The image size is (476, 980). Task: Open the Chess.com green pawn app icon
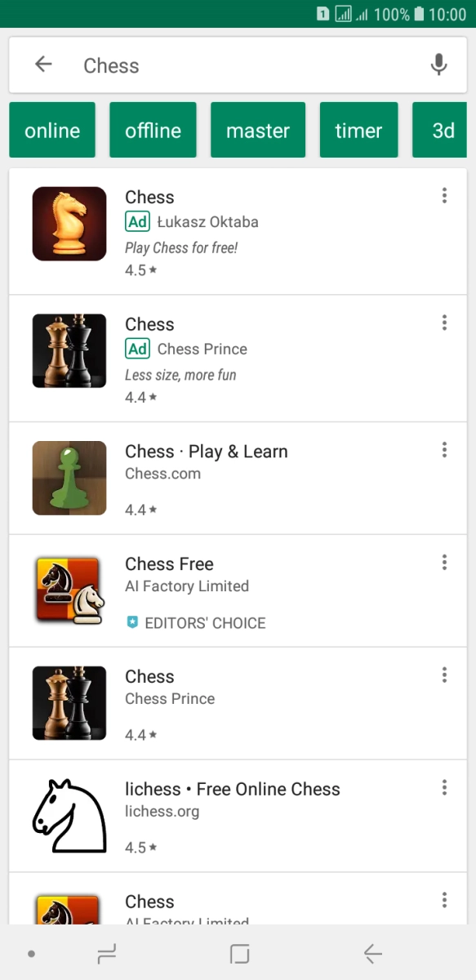point(69,478)
